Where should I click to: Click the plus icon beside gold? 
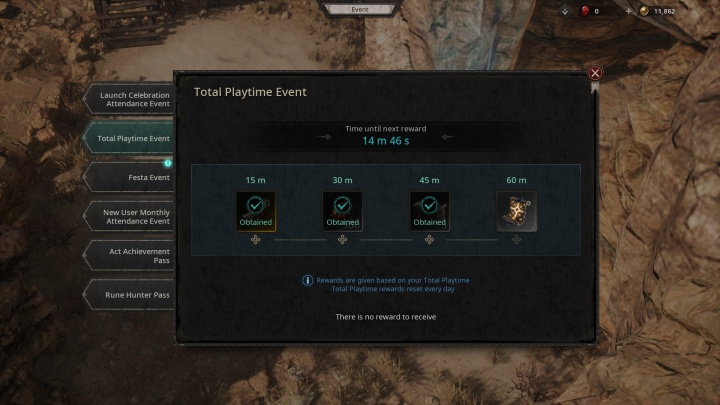coord(629,11)
